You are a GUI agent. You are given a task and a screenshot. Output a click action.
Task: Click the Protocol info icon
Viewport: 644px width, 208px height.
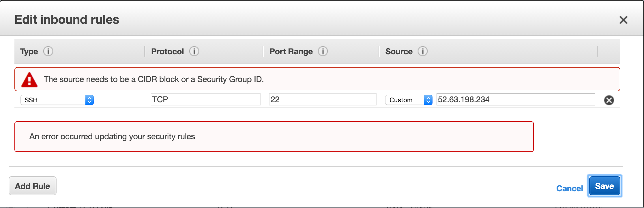[194, 51]
